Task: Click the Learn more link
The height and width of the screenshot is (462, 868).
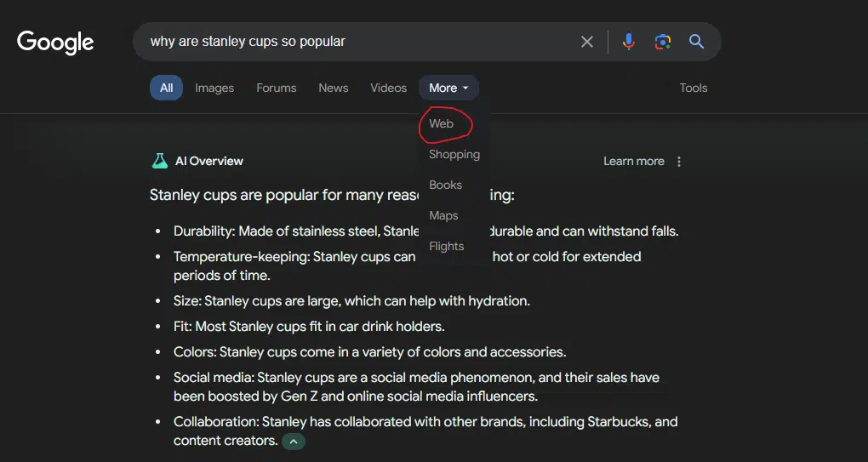Action: (x=634, y=161)
